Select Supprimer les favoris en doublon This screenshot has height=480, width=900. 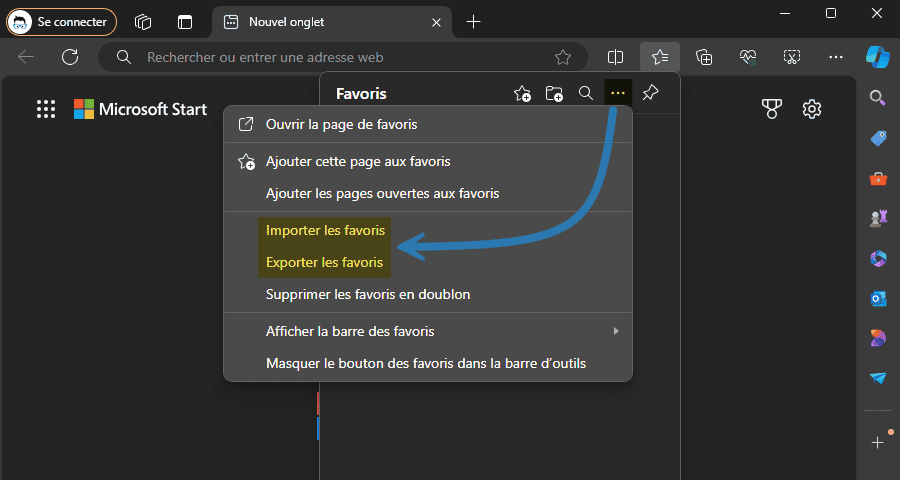click(x=428, y=295)
